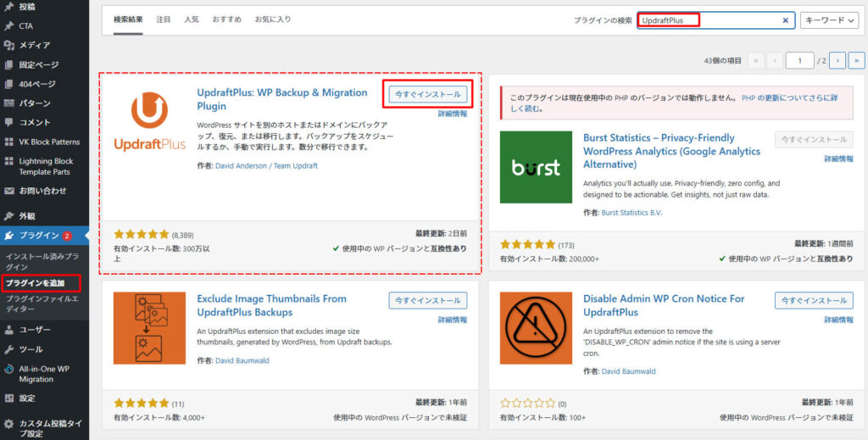Click the 固定ページ pages icon
This screenshot has height=440, width=868.
tap(8, 64)
